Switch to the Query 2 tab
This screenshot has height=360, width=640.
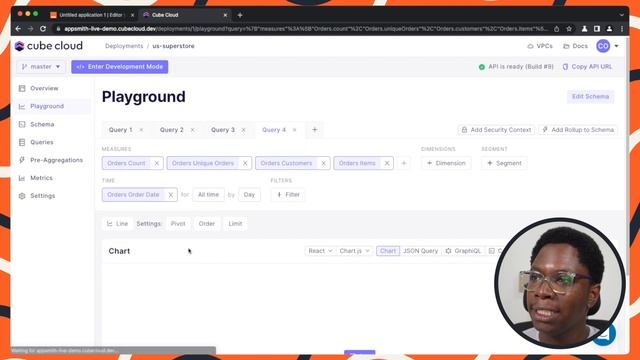tap(171, 130)
